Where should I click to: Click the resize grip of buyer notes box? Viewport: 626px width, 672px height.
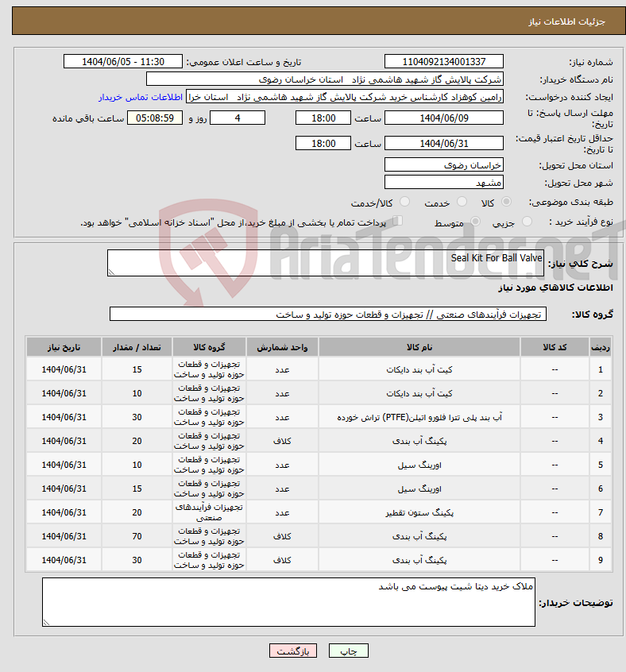[x=46, y=622]
